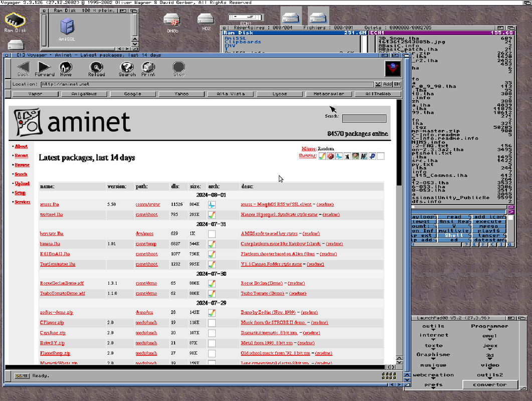The height and width of the screenshot is (401, 532).
Task: Go back with Voyager's Back arrow
Action: pos(23,69)
